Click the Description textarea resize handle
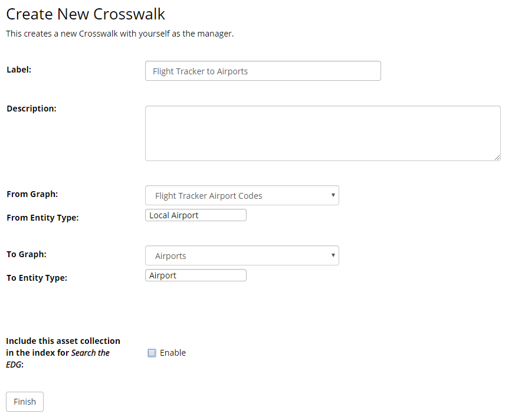This screenshot has height=420, width=515. coord(498,157)
